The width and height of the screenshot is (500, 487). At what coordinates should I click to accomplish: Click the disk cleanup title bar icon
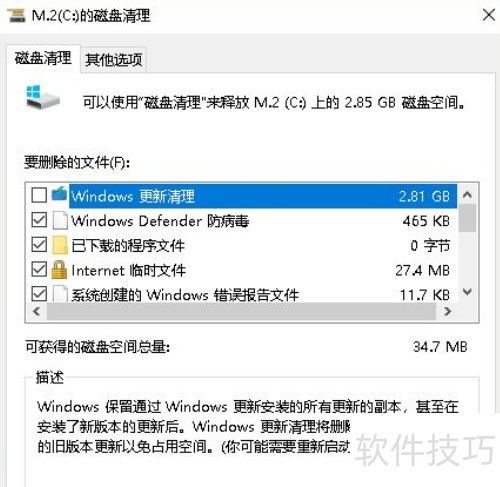coord(16,16)
